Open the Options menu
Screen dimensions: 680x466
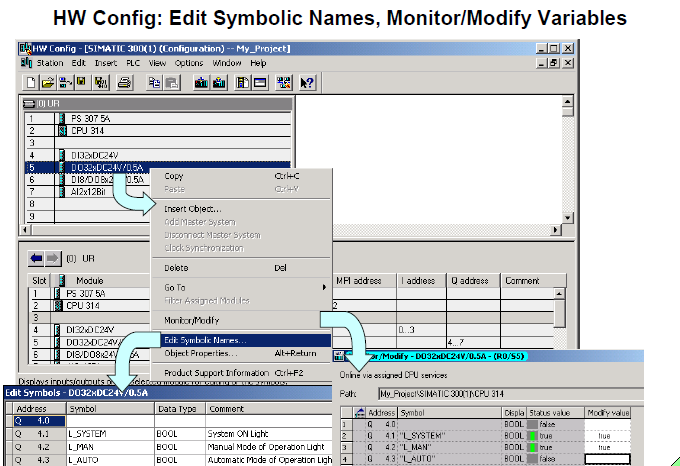[x=189, y=63]
